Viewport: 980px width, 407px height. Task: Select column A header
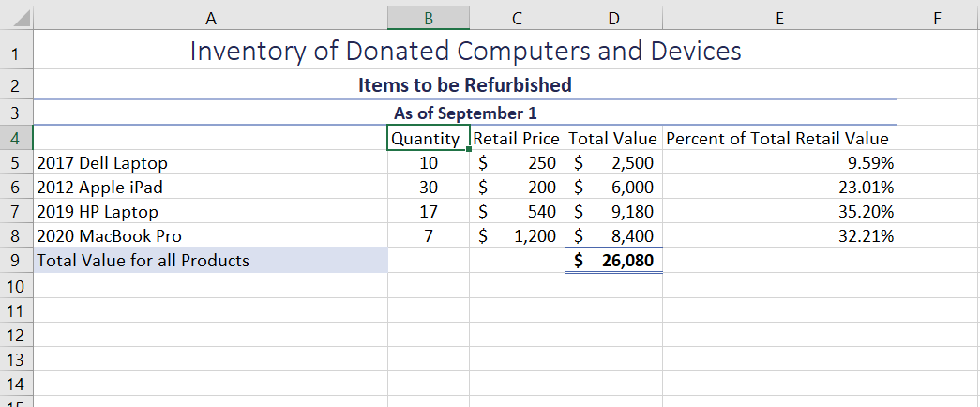pos(211,19)
